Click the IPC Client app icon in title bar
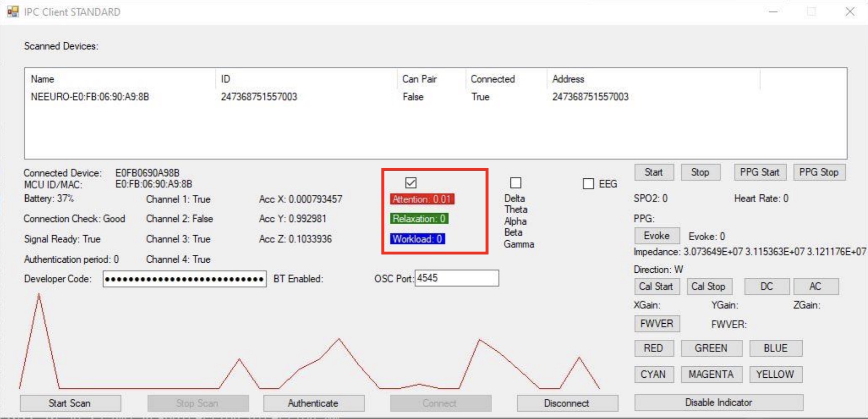The height and width of the screenshot is (419, 868). tap(13, 12)
